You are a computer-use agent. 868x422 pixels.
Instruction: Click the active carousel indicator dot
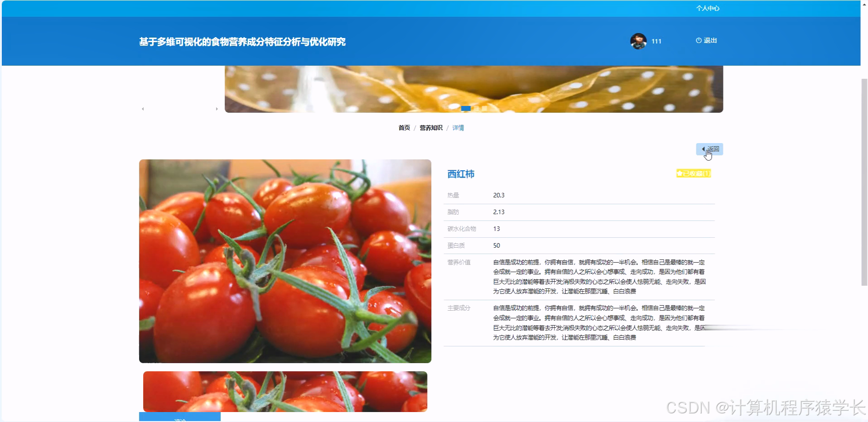[x=466, y=109]
